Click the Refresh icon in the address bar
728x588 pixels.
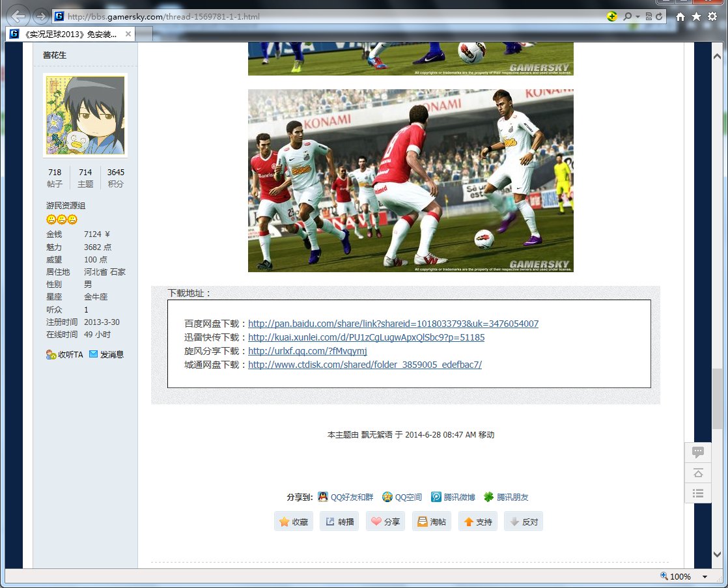(660, 17)
